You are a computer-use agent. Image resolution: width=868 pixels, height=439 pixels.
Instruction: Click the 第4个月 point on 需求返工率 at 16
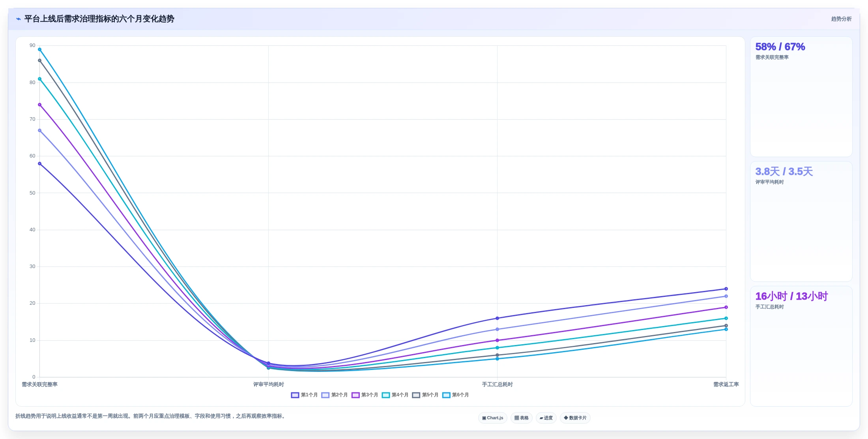(726, 318)
